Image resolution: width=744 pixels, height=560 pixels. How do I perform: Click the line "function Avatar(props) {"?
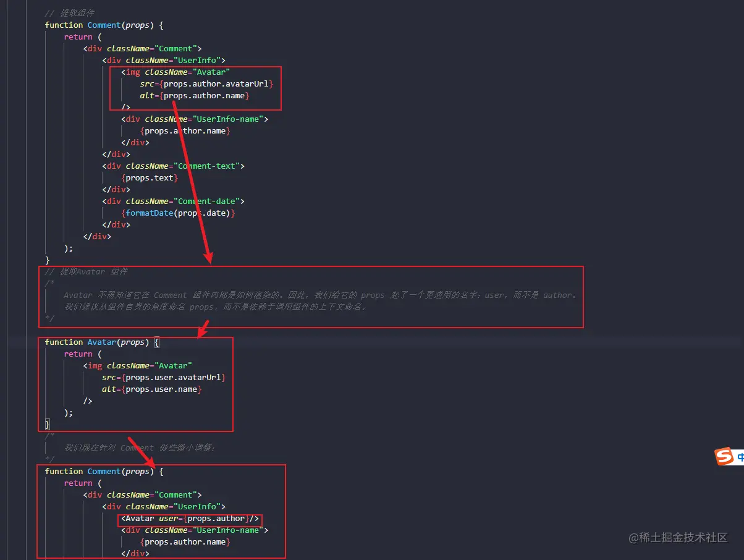click(102, 342)
